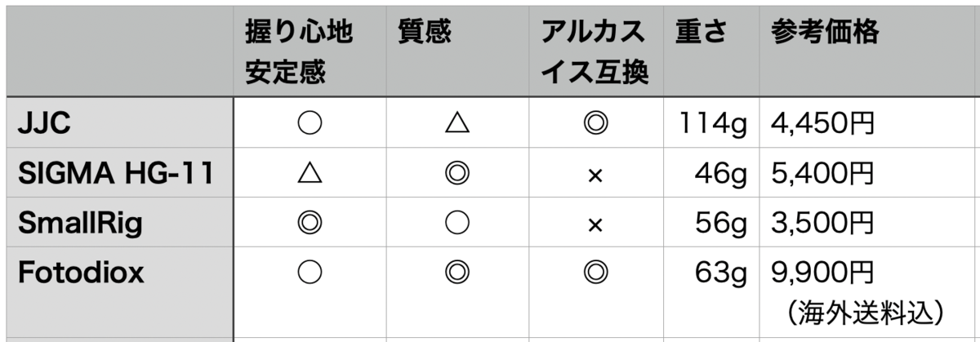Viewport: 980px width, 342px height.
Task: Click the triangle in JJC's 質感 cell
Action: tap(456, 124)
